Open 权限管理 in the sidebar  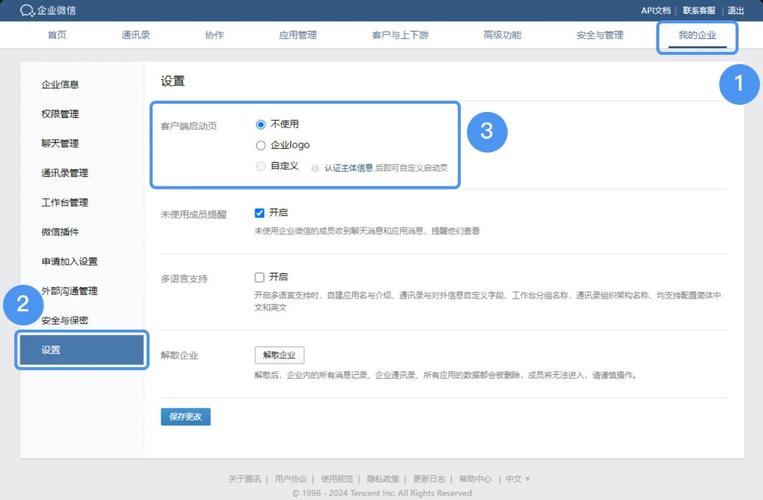(60, 114)
